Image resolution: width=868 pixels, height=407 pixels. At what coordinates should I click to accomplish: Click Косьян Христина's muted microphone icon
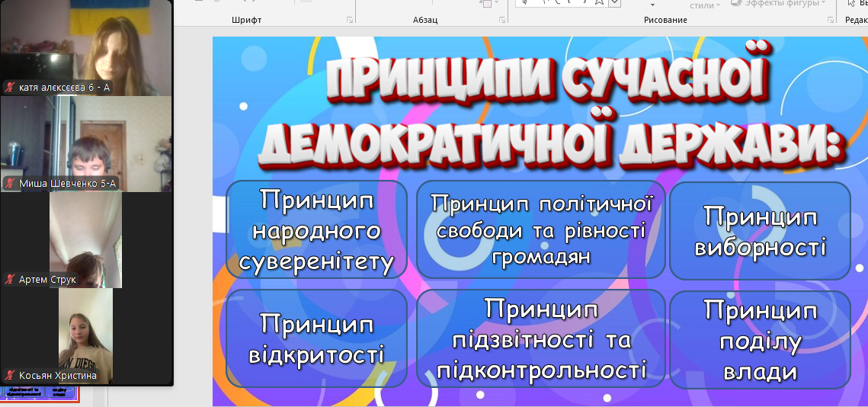point(10,376)
